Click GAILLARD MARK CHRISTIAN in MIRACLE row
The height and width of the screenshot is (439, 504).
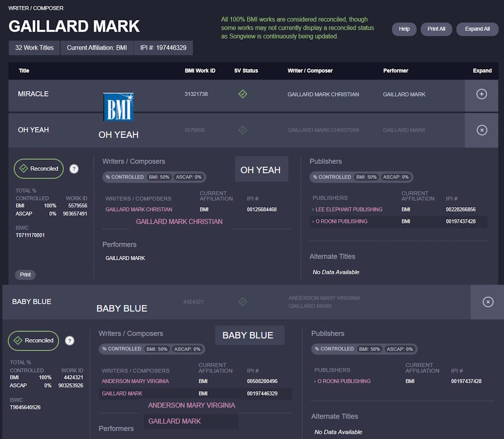point(323,95)
